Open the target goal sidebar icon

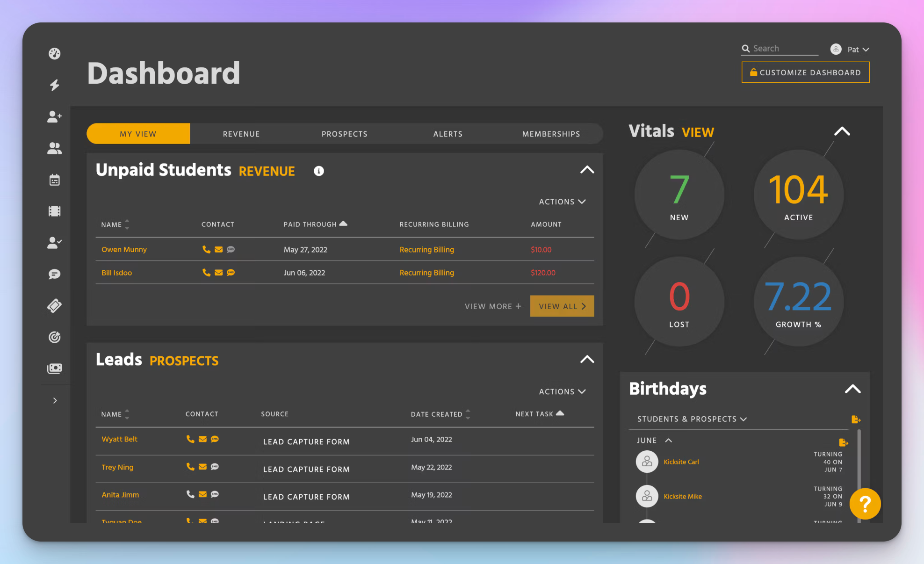pyautogui.click(x=55, y=337)
